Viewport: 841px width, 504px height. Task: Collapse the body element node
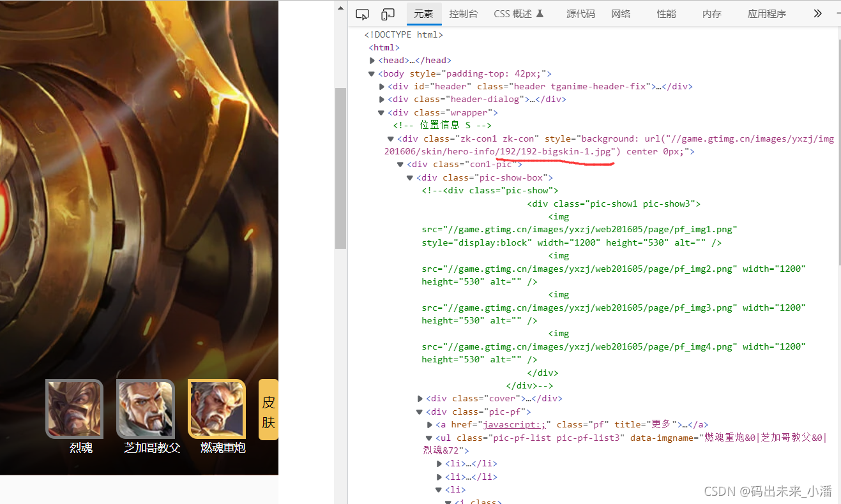(372, 73)
